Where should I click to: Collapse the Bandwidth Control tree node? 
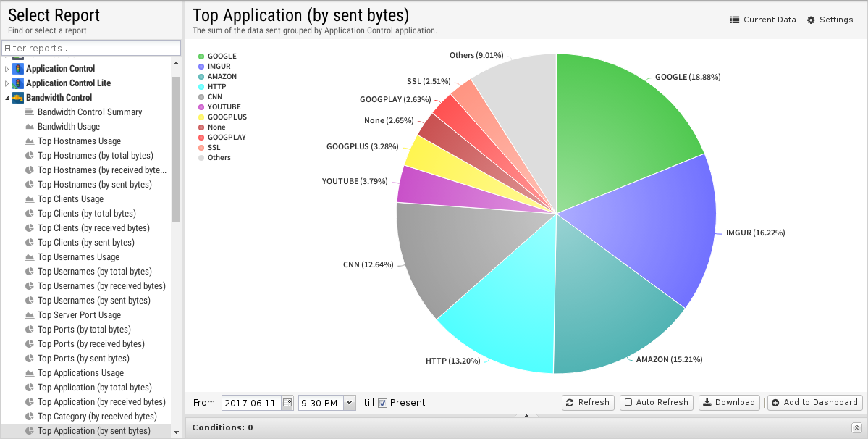pyautogui.click(x=7, y=98)
